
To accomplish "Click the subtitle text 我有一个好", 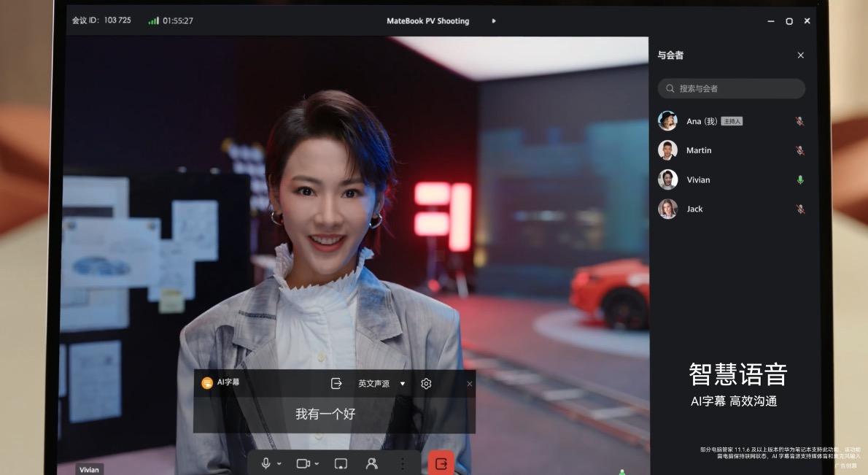I will click(x=325, y=414).
